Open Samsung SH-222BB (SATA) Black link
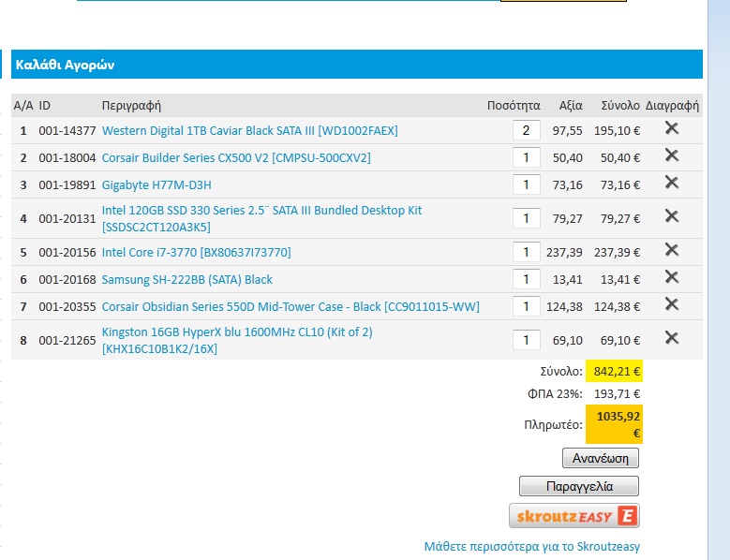Viewport: 730px width, 560px height. tap(186, 280)
